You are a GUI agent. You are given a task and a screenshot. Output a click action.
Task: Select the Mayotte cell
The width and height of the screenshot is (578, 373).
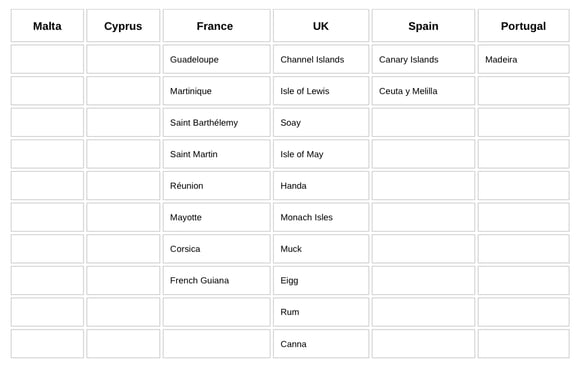[216, 217]
